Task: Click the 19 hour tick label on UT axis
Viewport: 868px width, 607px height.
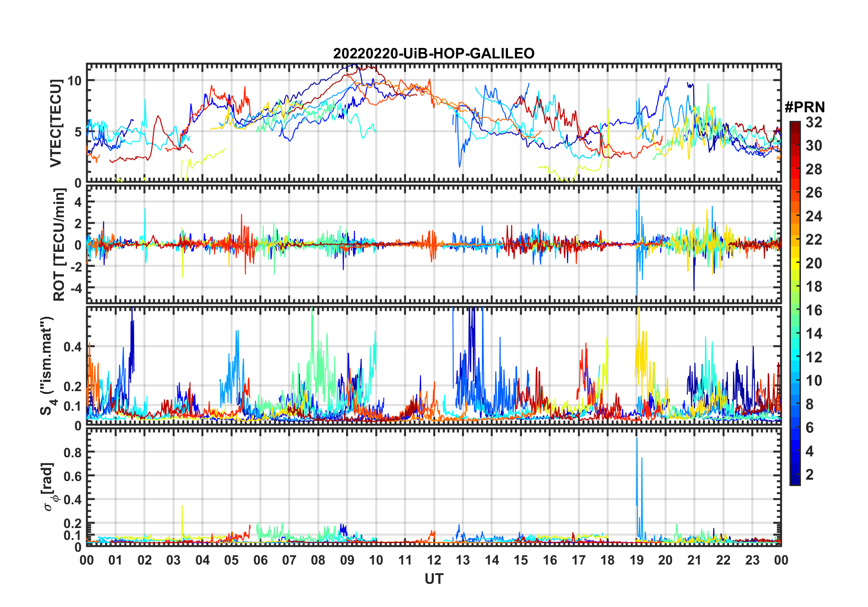Action: click(x=637, y=560)
